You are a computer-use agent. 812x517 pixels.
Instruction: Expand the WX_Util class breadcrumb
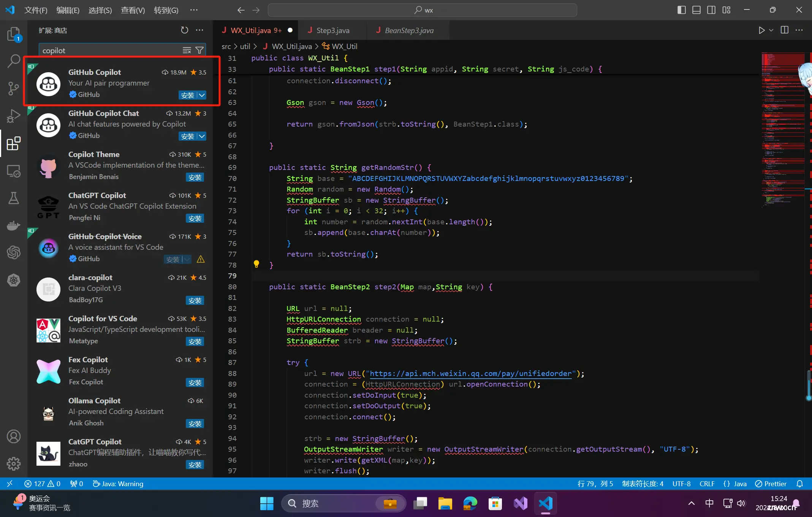[x=340, y=46]
